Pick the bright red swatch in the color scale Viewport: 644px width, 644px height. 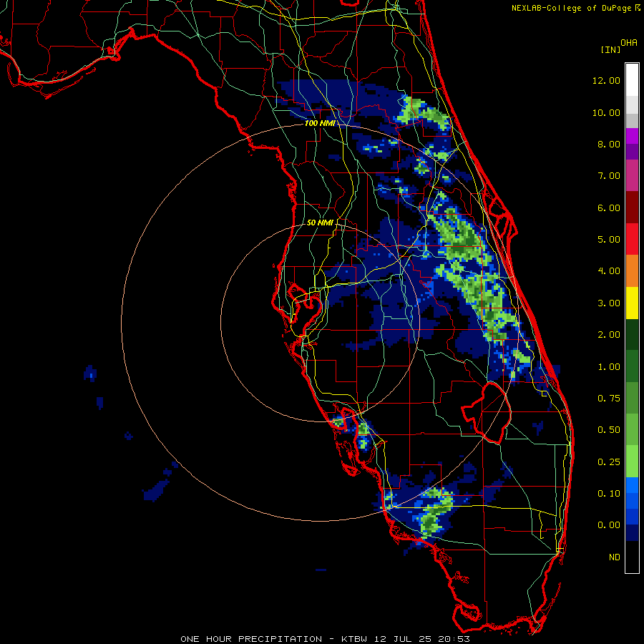pos(632,240)
